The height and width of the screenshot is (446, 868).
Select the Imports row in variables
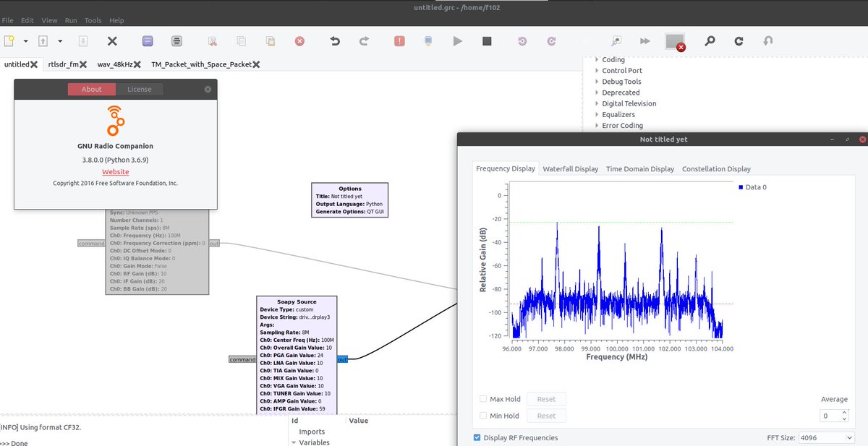point(312,432)
